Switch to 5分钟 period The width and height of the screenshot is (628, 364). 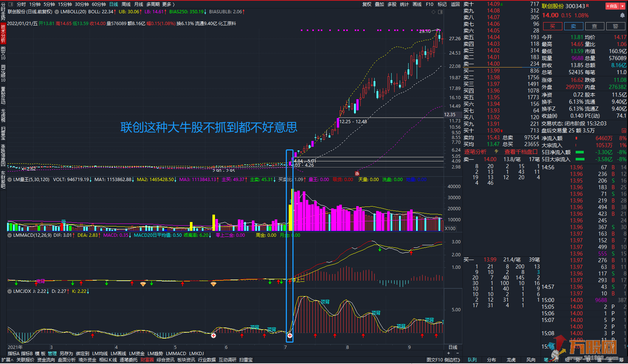pyautogui.click(x=49, y=4)
